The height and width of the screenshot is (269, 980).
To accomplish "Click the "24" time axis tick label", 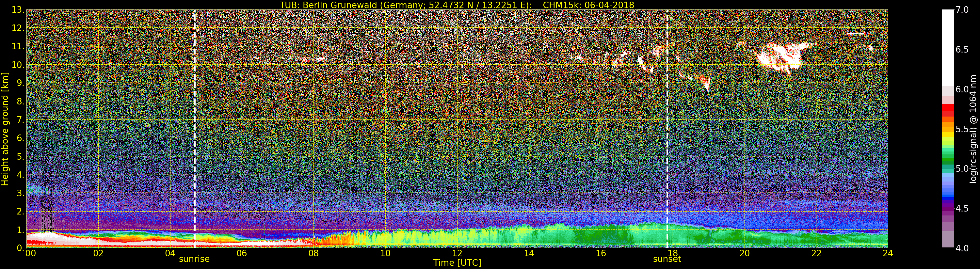I will 888,253.
